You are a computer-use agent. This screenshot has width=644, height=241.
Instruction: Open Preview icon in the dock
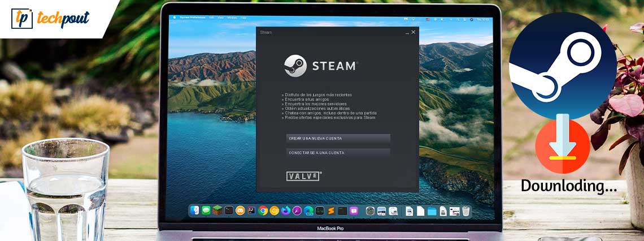coord(381,210)
